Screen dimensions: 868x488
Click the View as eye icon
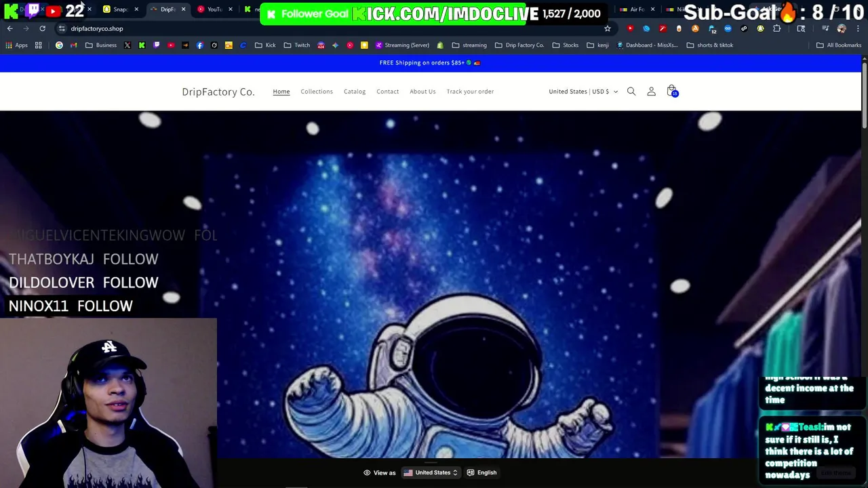(367, 472)
